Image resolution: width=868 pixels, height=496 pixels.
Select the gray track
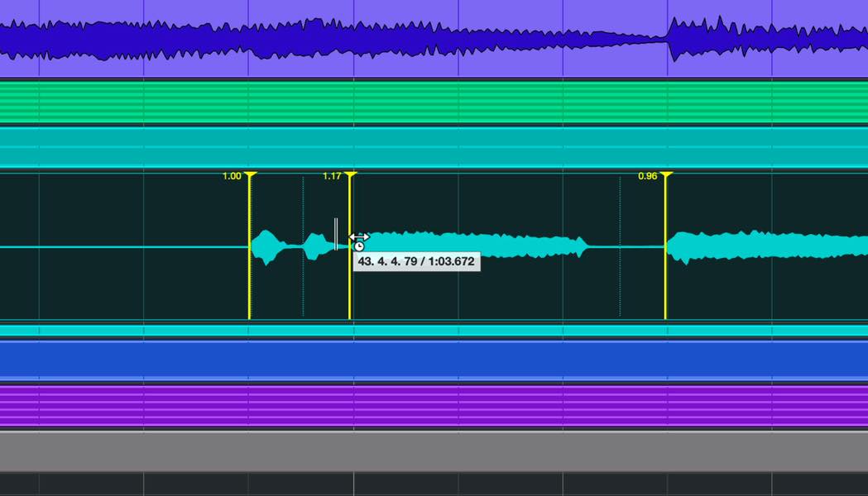434,451
